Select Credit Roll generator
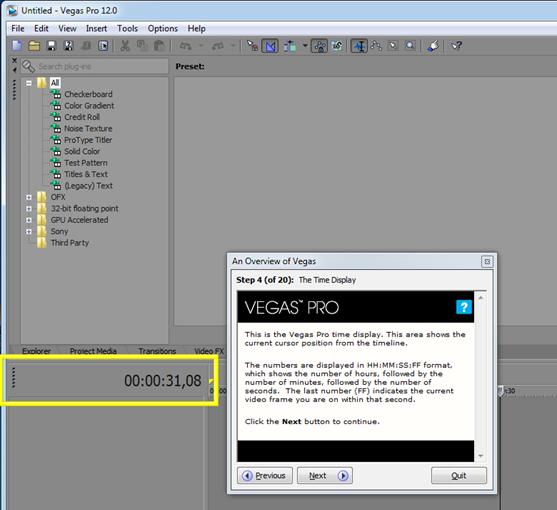557x510 pixels. [82, 117]
